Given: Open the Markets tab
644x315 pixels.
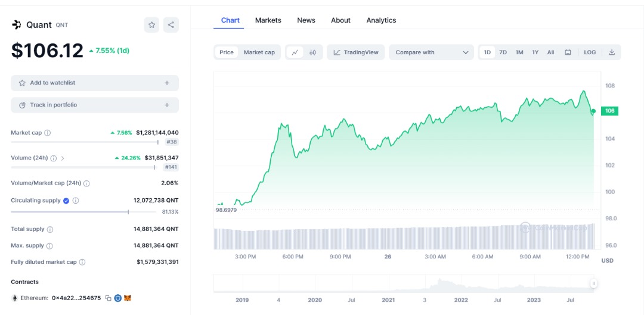Looking at the screenshot, I should tap(268, 20).
